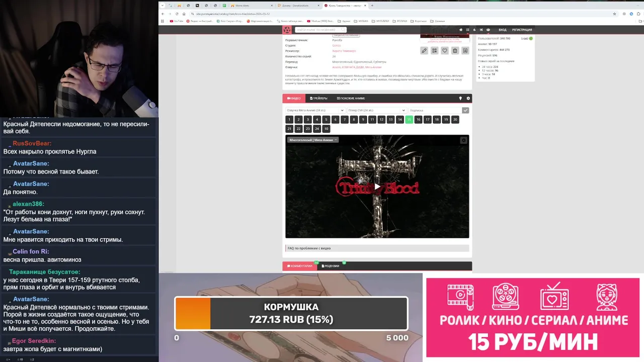Select episode 1
This screenshot has width=644, height=362.
point(289,120)
